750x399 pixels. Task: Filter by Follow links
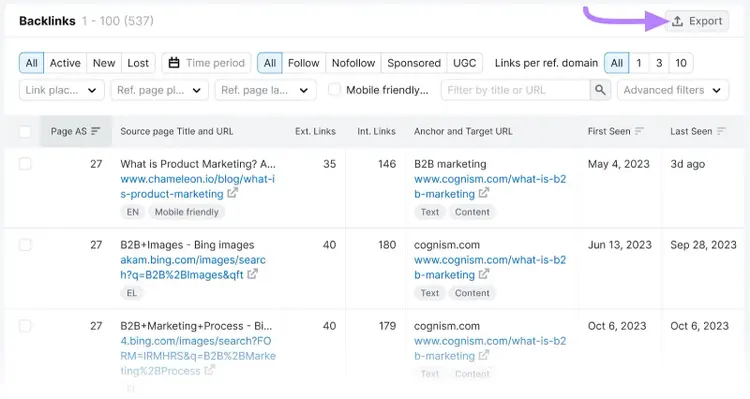click(304, 63)
